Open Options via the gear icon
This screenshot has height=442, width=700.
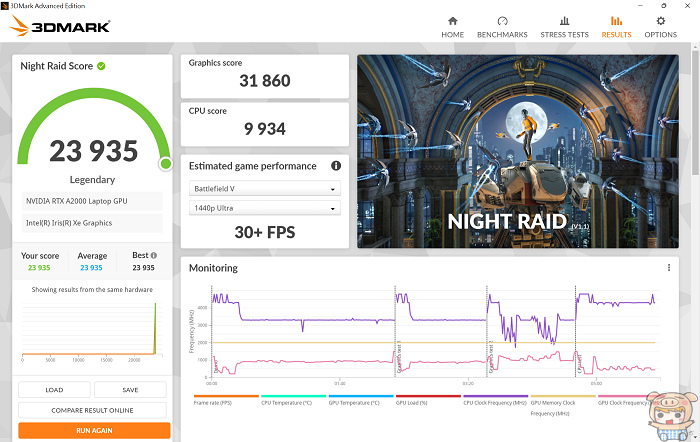point(660,21)
